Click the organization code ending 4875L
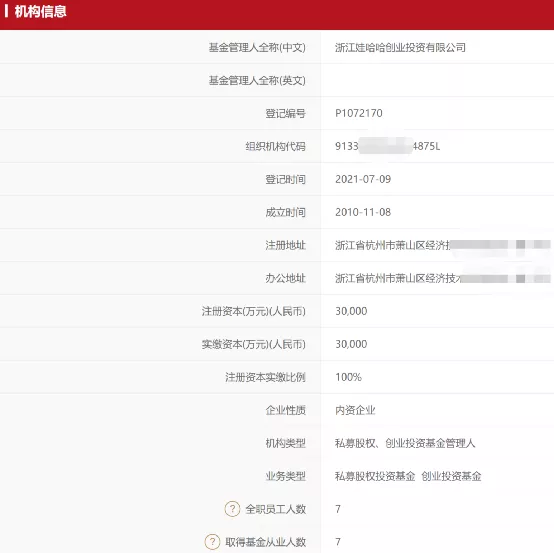The height and width of the screenshot is (553, 554). click(x=388, y=146)
